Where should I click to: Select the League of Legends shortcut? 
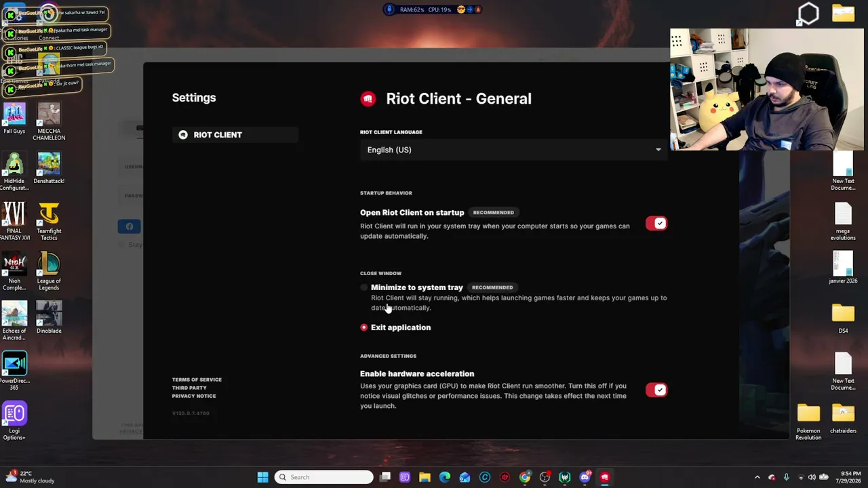49,272
